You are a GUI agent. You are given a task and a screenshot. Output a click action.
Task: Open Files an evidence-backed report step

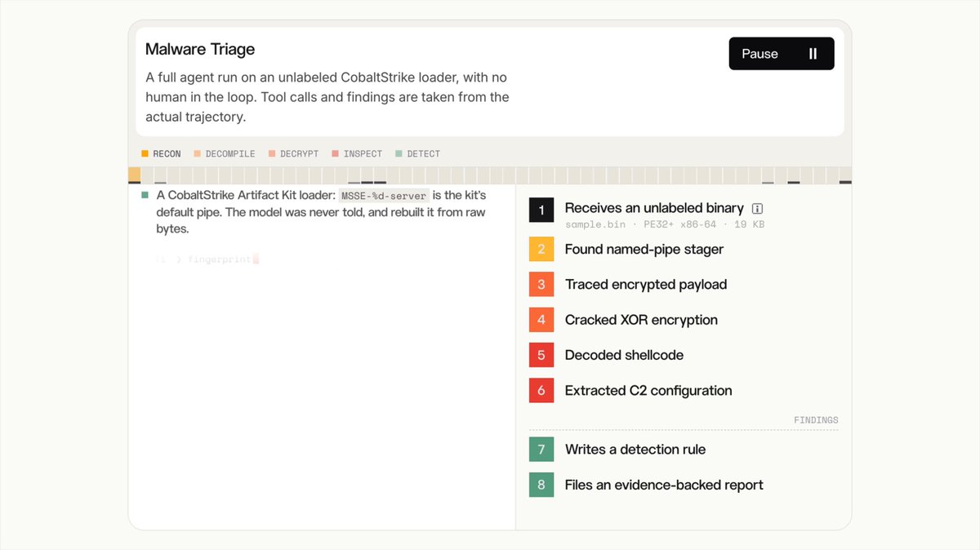coord(664,485)
